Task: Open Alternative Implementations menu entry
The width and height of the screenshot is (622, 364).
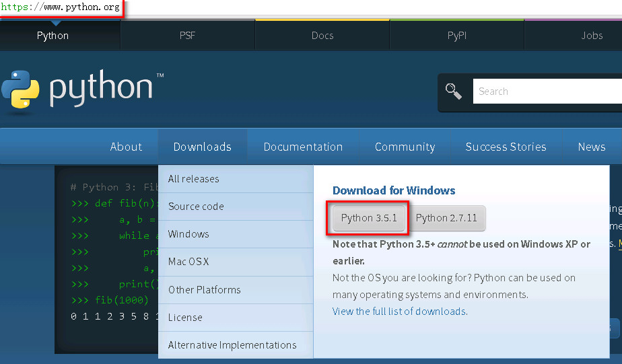Action: coord(232,345)
